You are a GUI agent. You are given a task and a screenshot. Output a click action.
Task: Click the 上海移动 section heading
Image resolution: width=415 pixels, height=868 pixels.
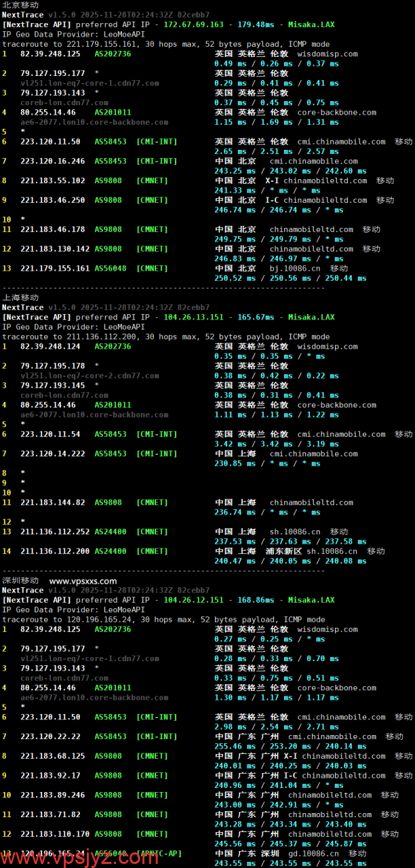[20, 298]
